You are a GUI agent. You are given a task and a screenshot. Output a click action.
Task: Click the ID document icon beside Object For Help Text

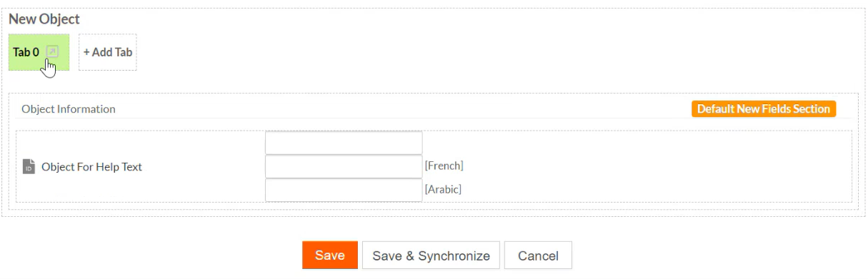[29, 167]
